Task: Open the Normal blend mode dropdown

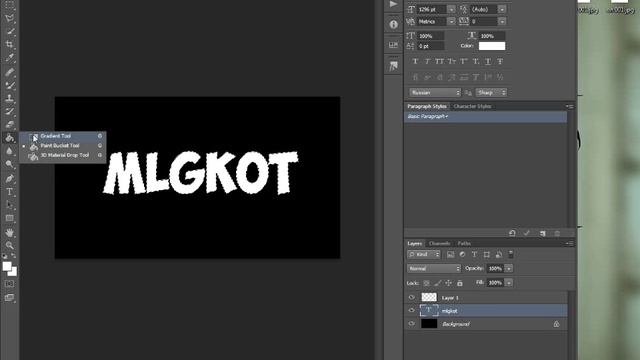Action: click(x=434, y=269)
